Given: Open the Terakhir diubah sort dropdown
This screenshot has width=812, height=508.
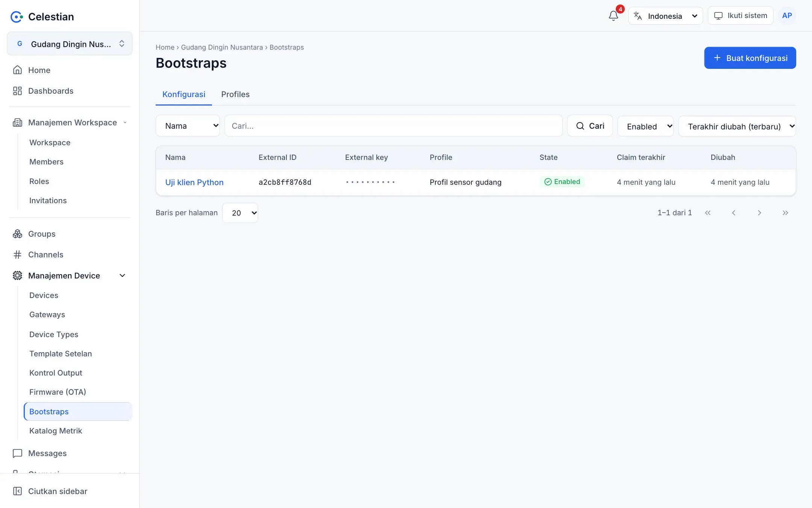Looking at the screenshot, I should click(737, 126).
